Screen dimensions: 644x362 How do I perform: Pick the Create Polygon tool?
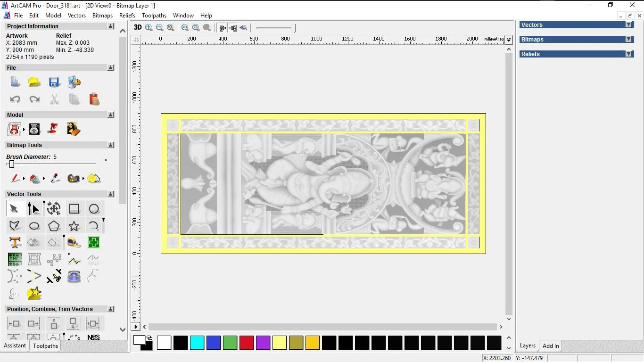tap(54, 226)
